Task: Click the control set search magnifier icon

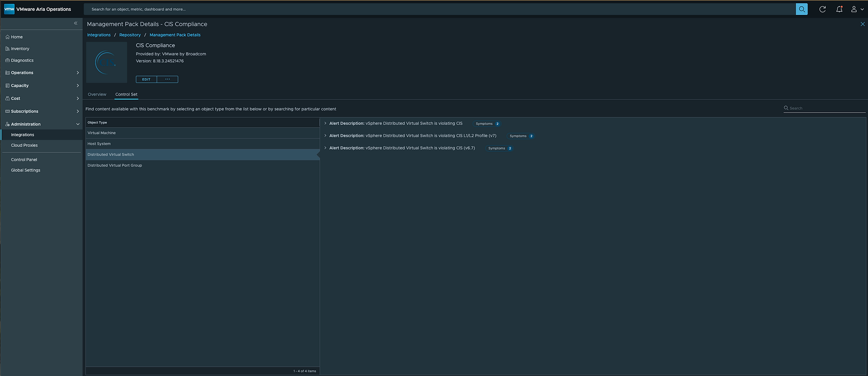Action: [786, 108]
